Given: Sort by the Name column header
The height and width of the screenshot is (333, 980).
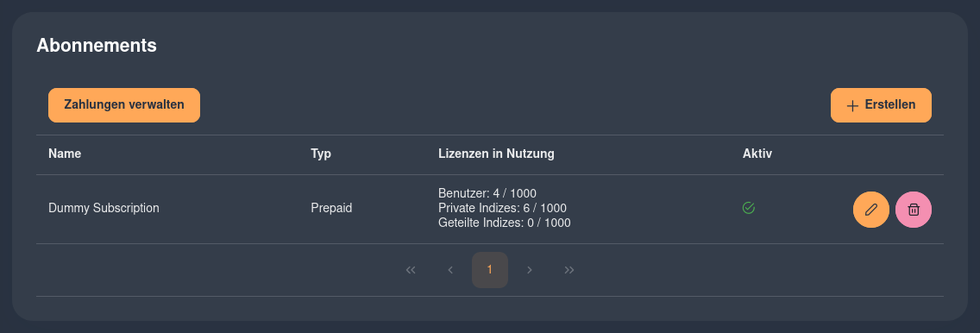Looking at the screenshot, I should tap(65, 154).
